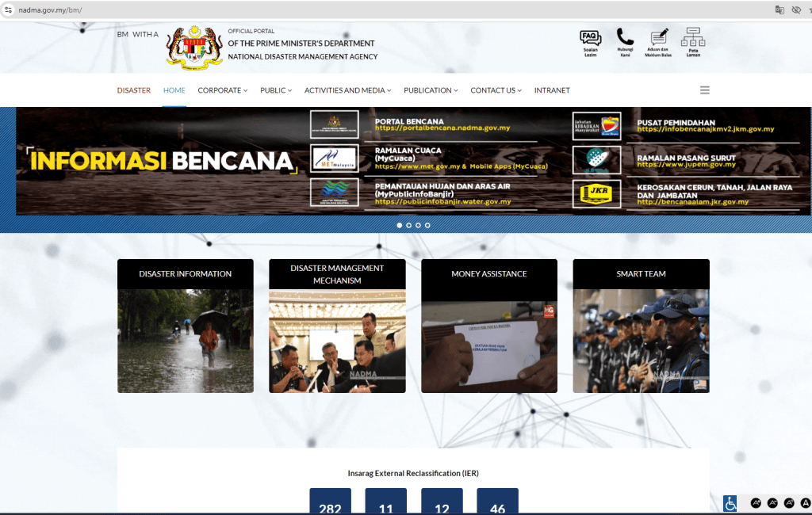Viewport: 812px width, 515px height.
Task: Click the browser address bar URL
Action: [50, 10]
